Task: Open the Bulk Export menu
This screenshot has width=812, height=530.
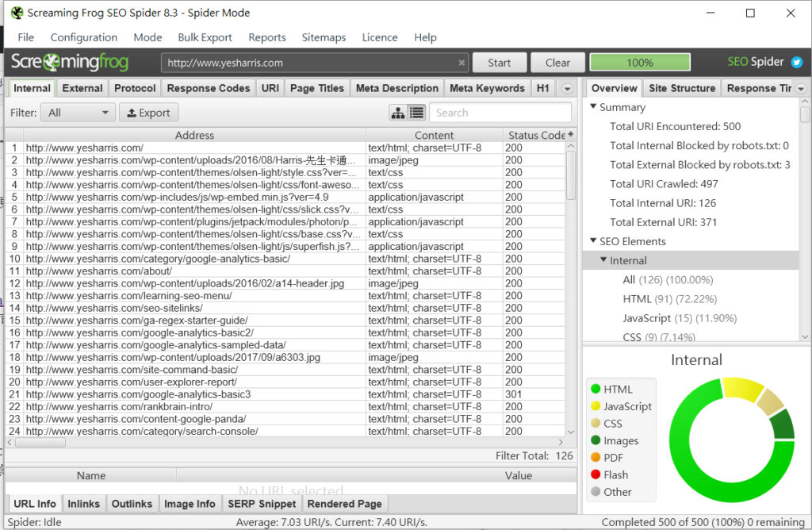Action: pos(205,37)
